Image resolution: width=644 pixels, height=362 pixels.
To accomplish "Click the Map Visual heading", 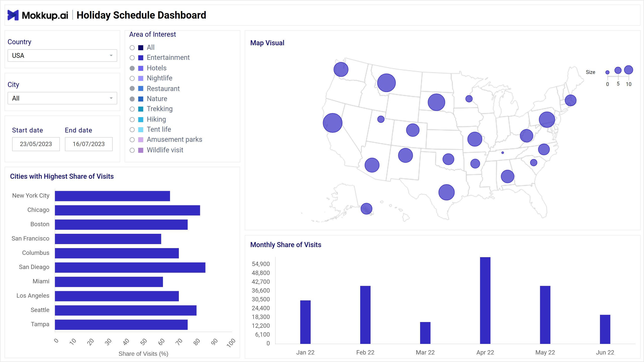I will 267,43.
